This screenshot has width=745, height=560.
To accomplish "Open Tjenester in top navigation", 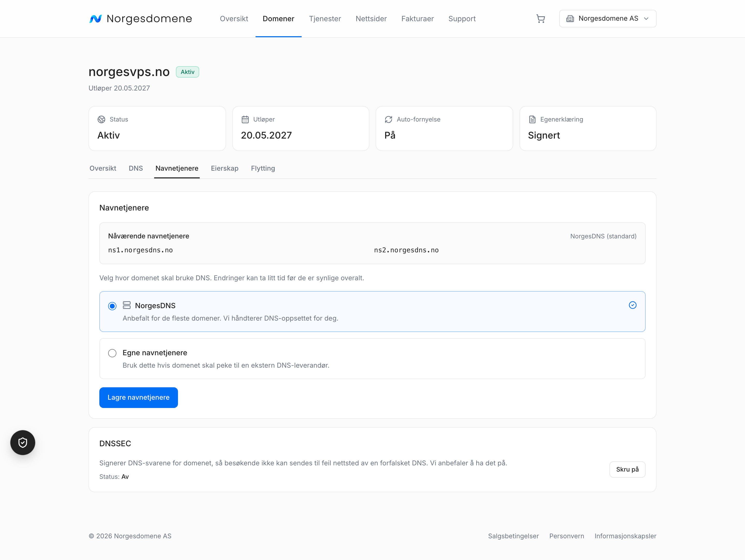I will pyautogui.click(x=325, y=19).
